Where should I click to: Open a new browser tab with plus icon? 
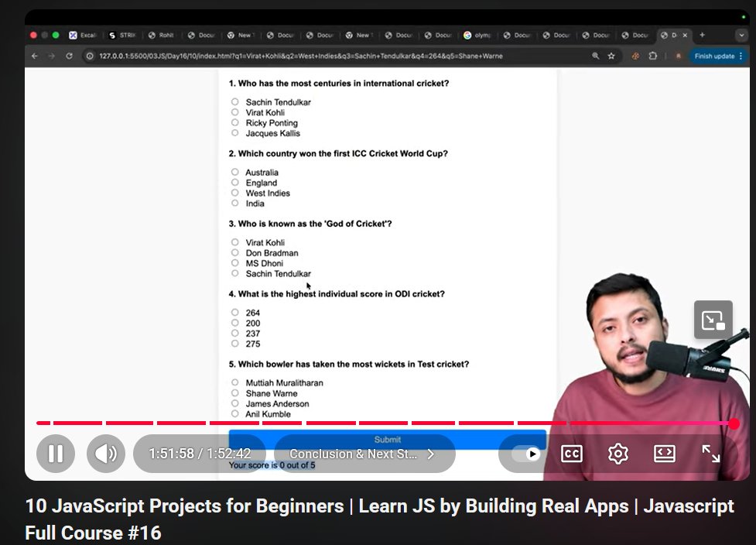[x=702, y=35]
